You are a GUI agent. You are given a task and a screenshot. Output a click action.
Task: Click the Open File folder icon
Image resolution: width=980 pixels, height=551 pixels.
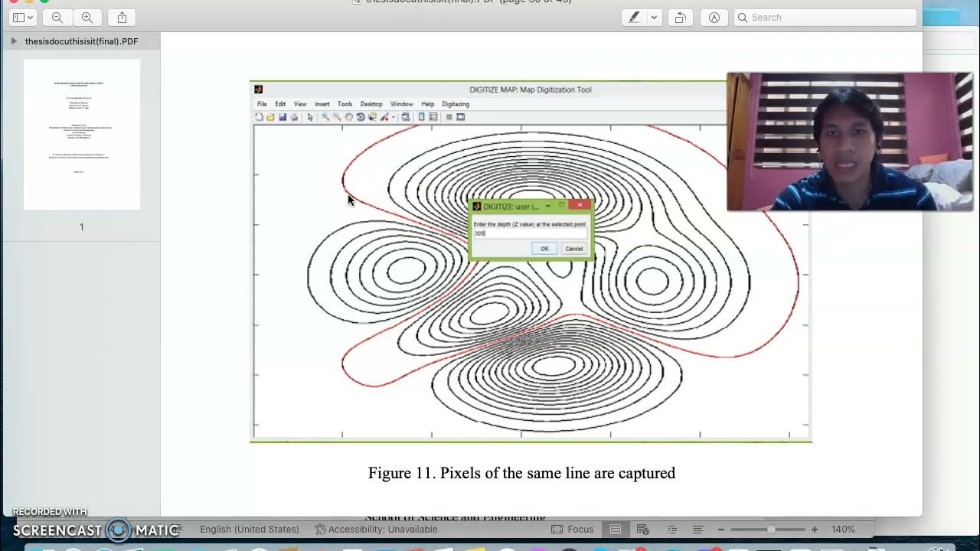(x=270, y=117)
